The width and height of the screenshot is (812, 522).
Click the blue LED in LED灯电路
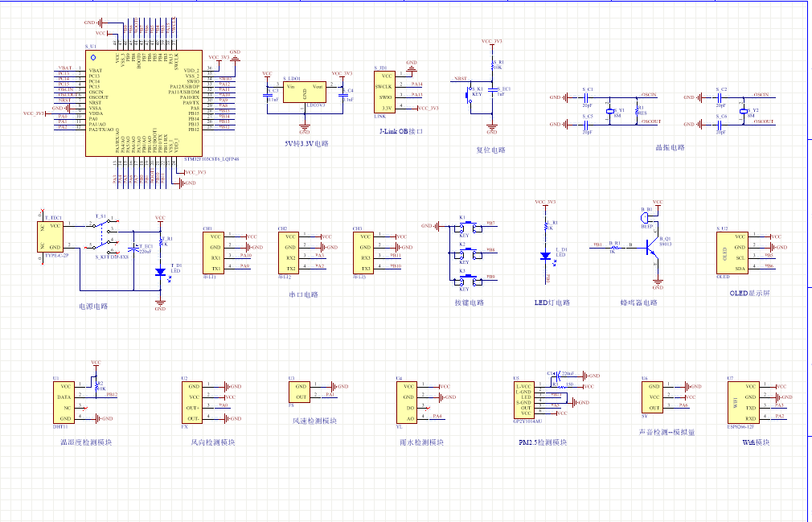[x=546, y=256]
